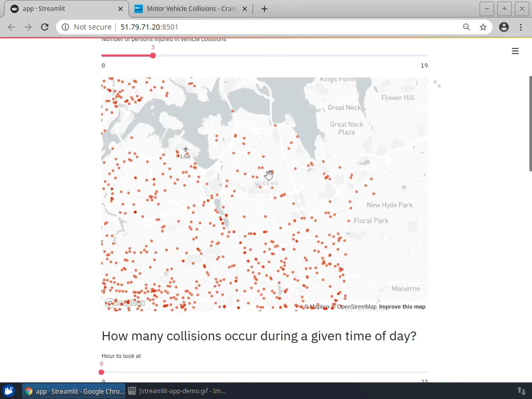Click the Mapbox logo on the map
This screenshot has width=532, height=399.
(125, 303)
